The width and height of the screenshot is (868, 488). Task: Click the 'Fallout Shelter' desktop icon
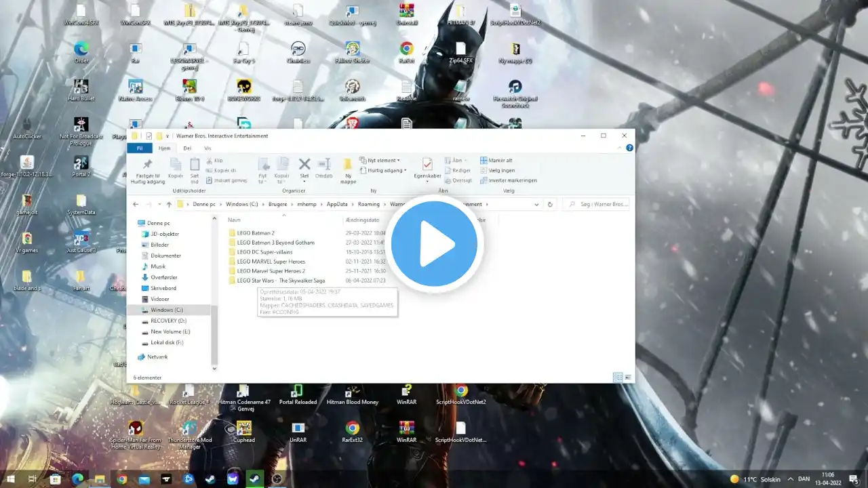(x=352, y=52)
